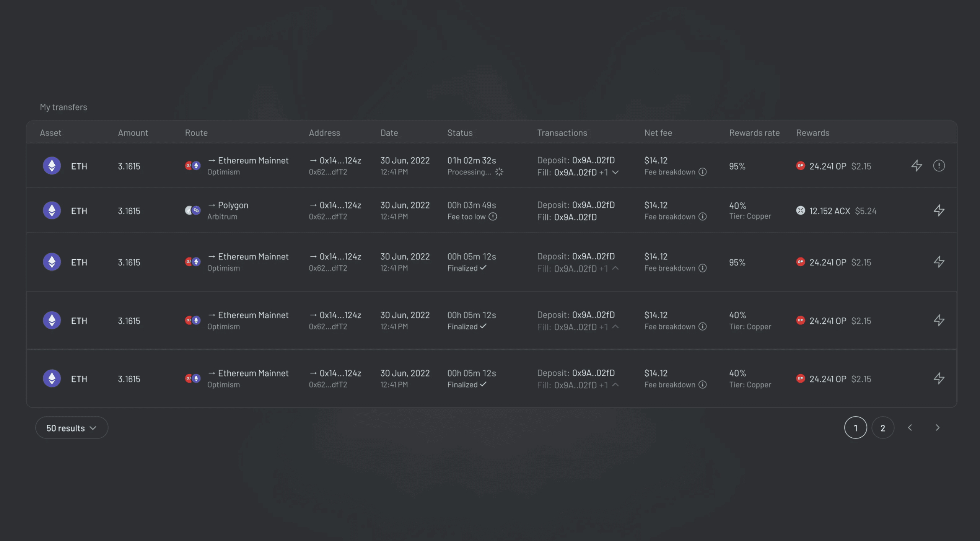Click the → Polygon route destination

[228, 205]
